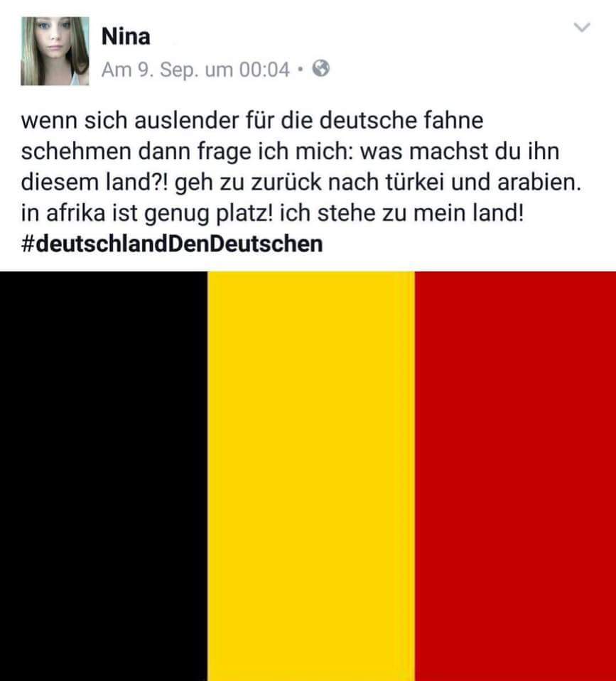Click the yellow stripe of the image

click(311, 476)
